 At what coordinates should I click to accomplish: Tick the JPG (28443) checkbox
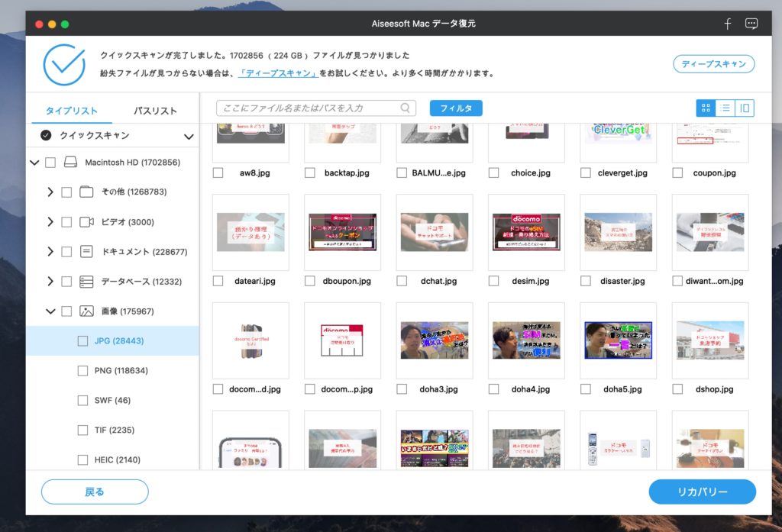click(82, 341)
